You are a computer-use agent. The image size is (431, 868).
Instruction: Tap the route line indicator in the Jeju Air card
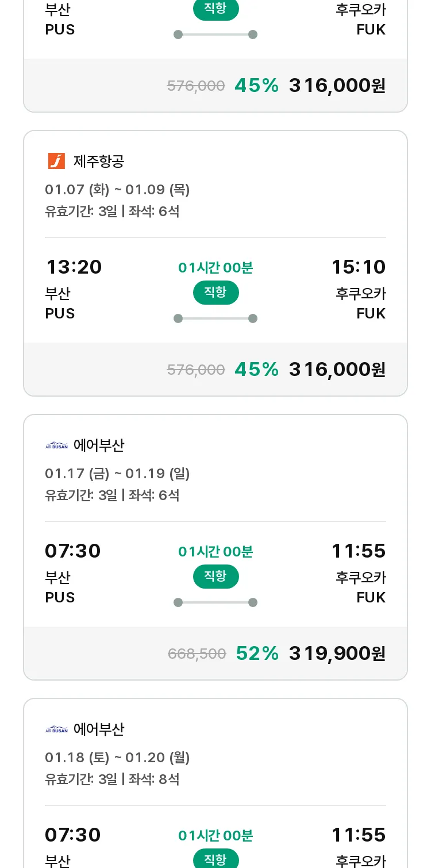click(x=215, y=318)
